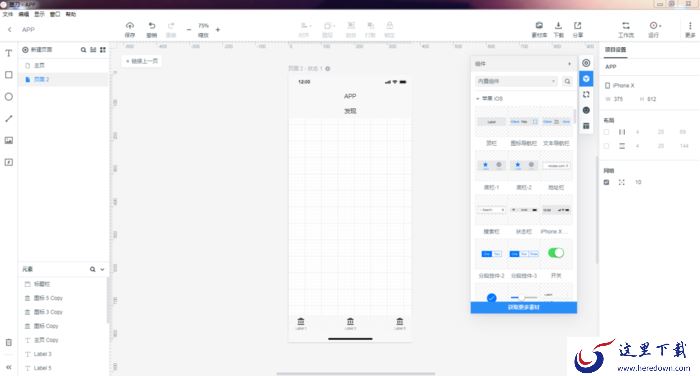This screenshot has width=700, height=376.
Task: Open the table-layout icon in side strip
Action: click(x=586, y=126)
